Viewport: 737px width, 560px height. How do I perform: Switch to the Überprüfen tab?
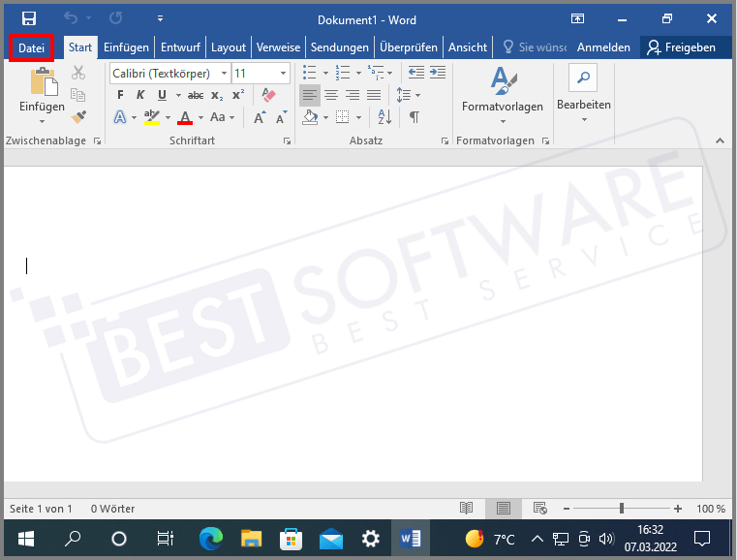point(409,47)
